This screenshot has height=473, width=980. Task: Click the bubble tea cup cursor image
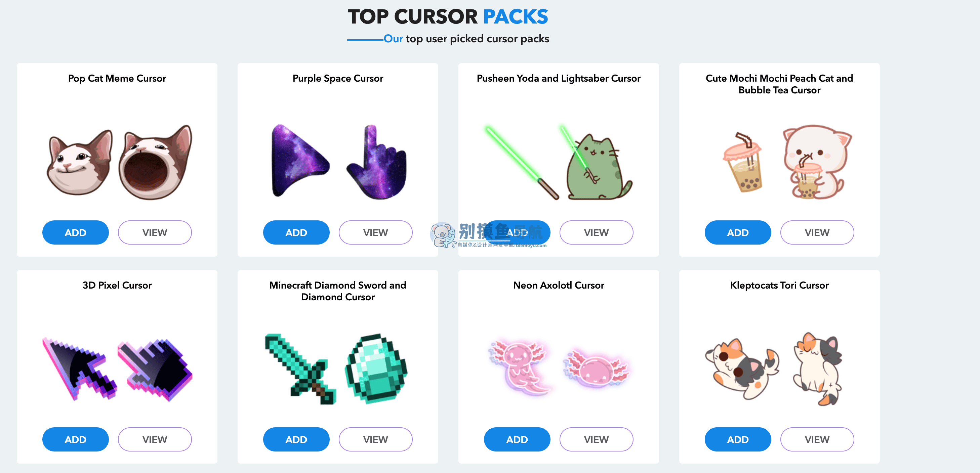tap(743, 162)
